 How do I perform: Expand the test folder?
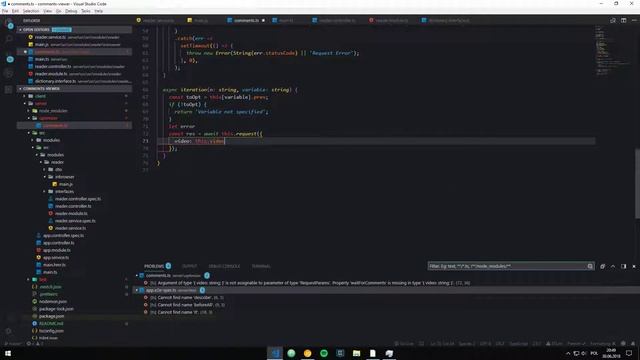point(42,280)
